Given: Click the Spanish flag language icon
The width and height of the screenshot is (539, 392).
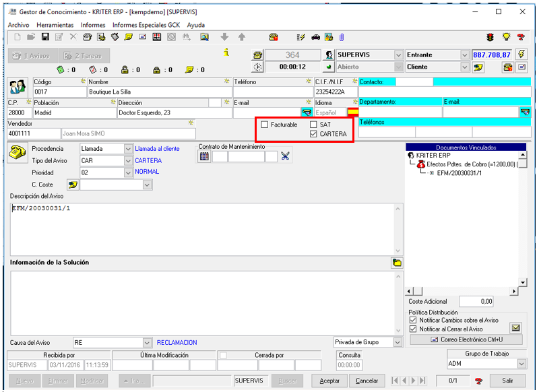Looking at the screenshot, I should pyautogui.click(x=352, y=112).
